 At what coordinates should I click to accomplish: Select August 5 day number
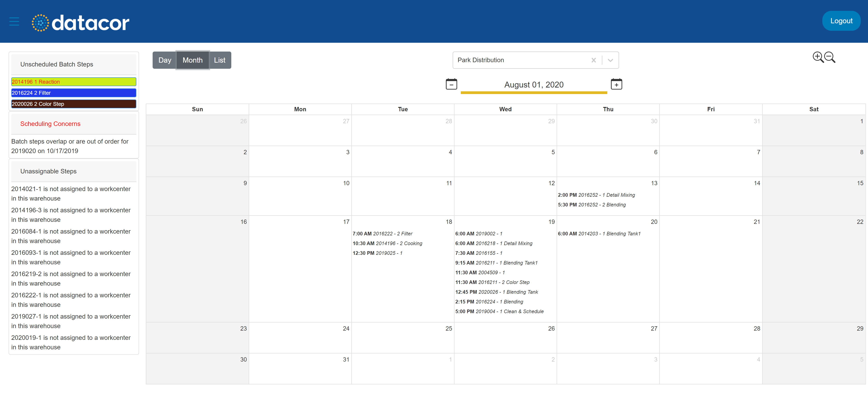pyautogui.click(x=553, y=152)
